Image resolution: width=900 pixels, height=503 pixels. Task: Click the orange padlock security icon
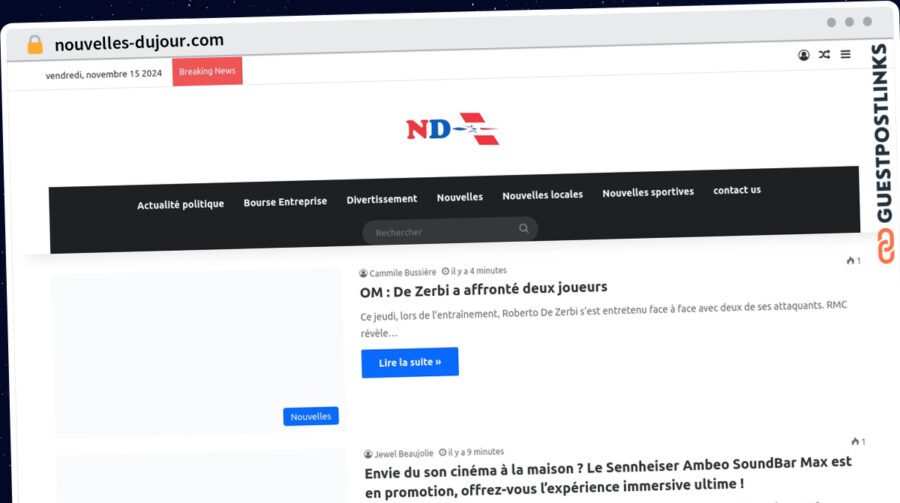pyautogui.click(x=35, y=44)
